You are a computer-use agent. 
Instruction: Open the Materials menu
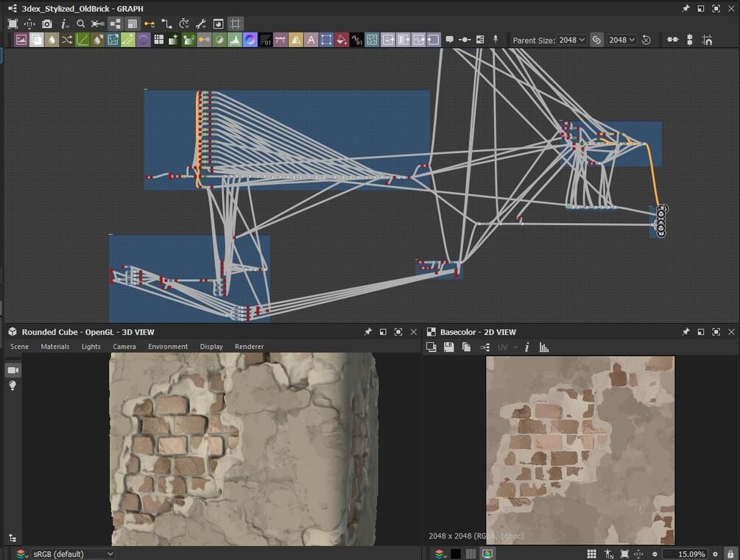54,347
